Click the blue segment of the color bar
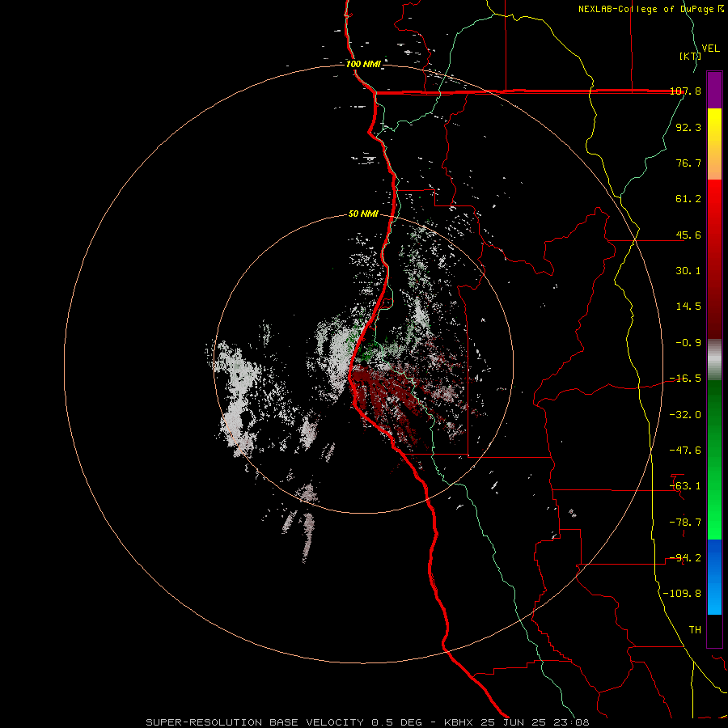 tap(714, 577)
